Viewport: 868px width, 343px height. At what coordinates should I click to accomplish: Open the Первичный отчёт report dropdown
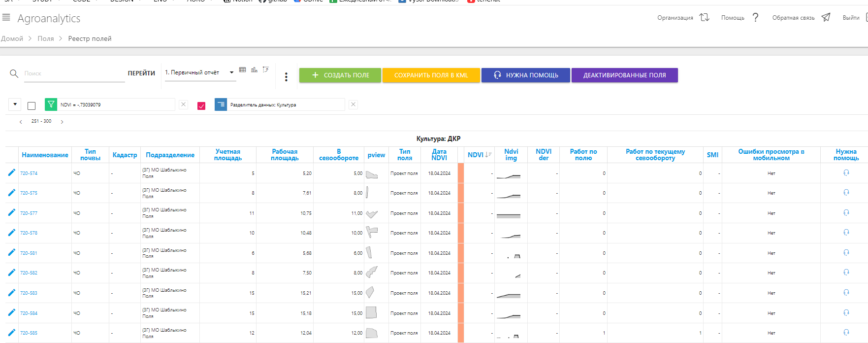pyautogui.click(x=199, y=73)
